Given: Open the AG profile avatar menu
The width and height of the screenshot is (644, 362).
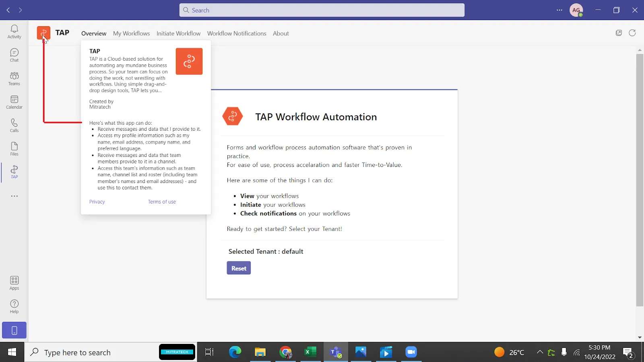Looking at the screenshot, I should click(x=576, y=10).
